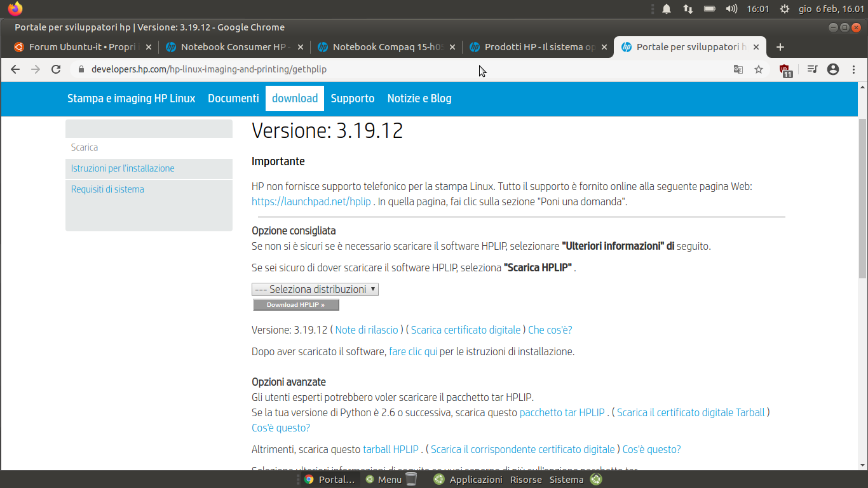Open the sound volume indicator
868x488 pixels.
point(731,9)
